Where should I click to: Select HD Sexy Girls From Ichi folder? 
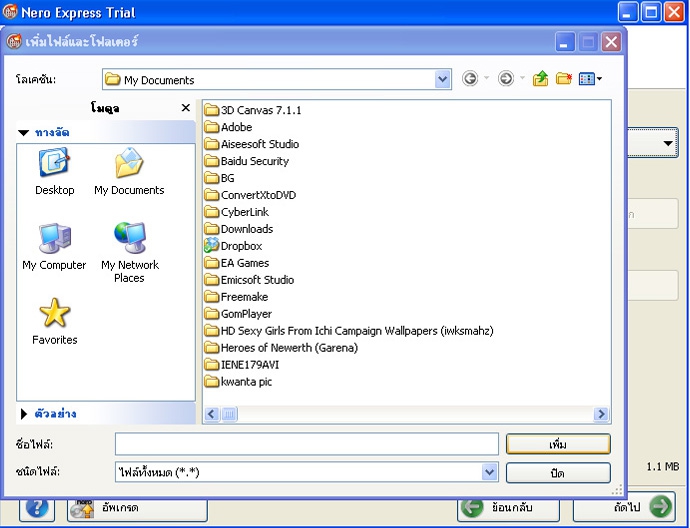click(349, 330)
